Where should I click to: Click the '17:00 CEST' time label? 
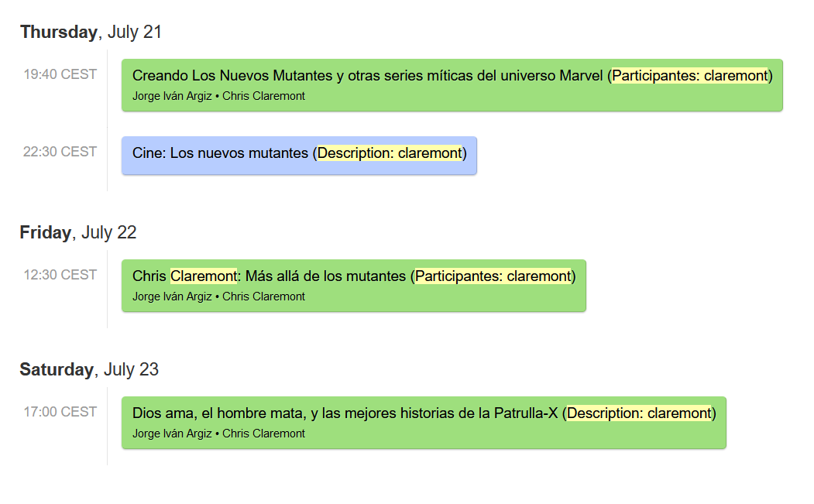click(x=60, y=412)
